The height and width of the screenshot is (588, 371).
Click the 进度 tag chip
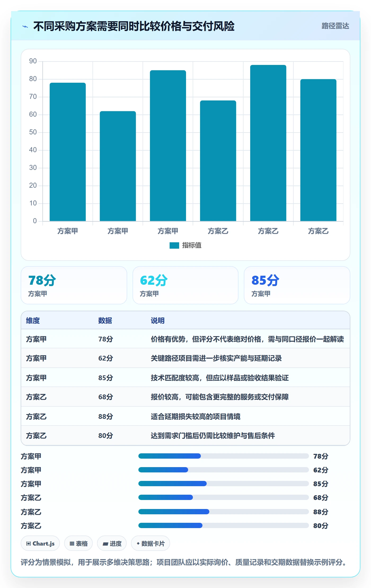(112, 543)
